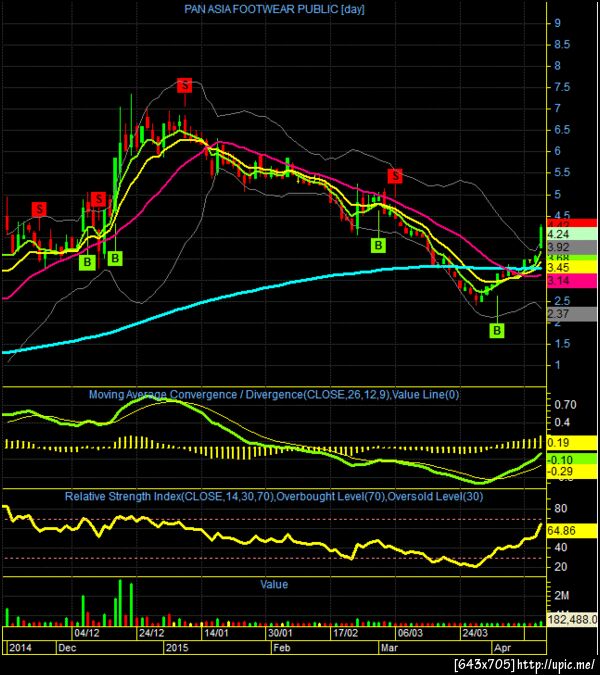Click the 80 tick on the RSI axis
The image size is (600, 675).
pos(561,508)
